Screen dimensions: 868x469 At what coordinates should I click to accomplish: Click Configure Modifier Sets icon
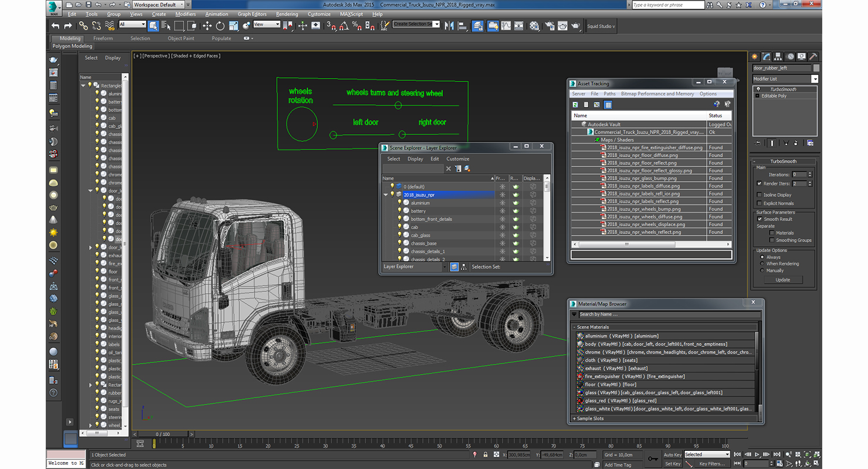point(810,142)
